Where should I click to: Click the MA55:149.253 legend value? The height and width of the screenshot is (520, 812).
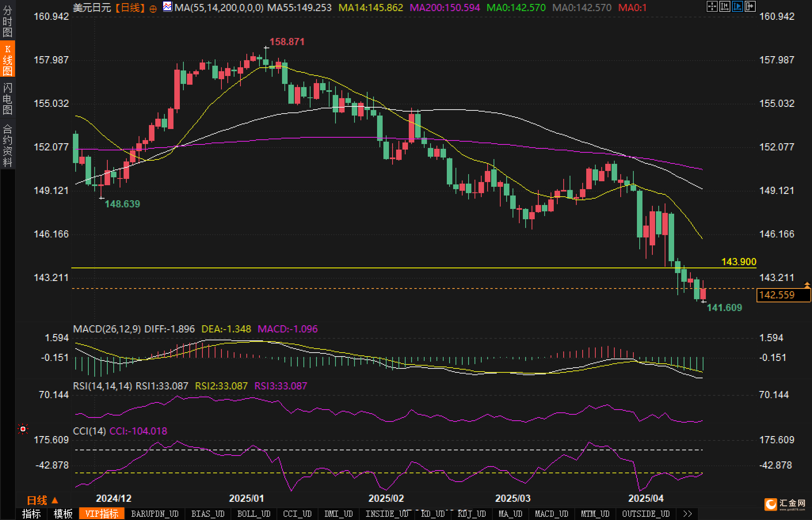click(x=299, y=7)
